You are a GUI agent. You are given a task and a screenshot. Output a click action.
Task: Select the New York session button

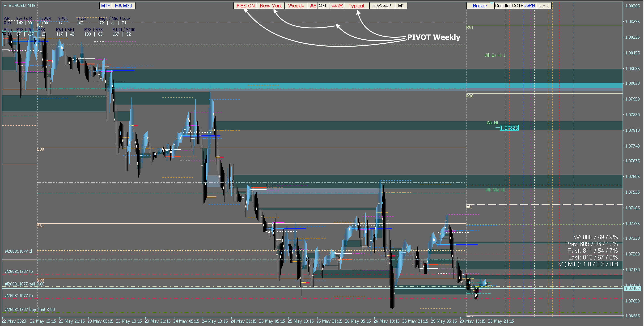coord(271,6)
